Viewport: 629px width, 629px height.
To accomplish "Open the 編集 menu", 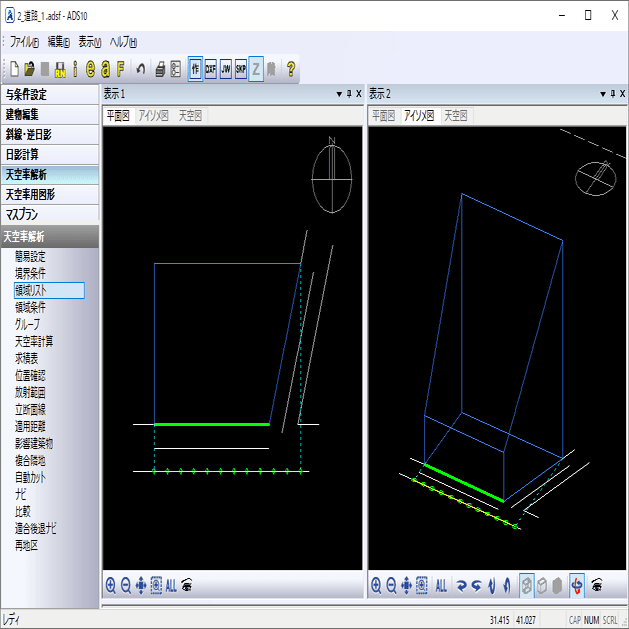I will (59, 42).
